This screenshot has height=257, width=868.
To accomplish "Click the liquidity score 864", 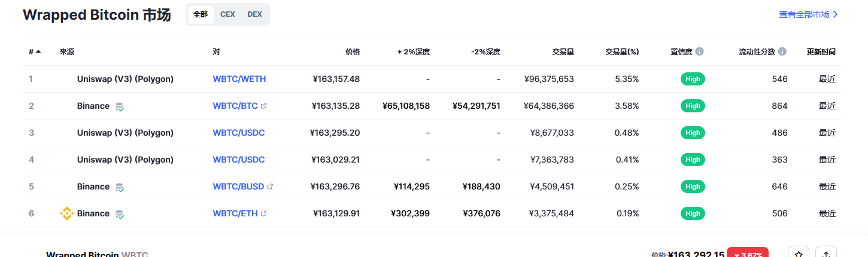I will point(780,106).
